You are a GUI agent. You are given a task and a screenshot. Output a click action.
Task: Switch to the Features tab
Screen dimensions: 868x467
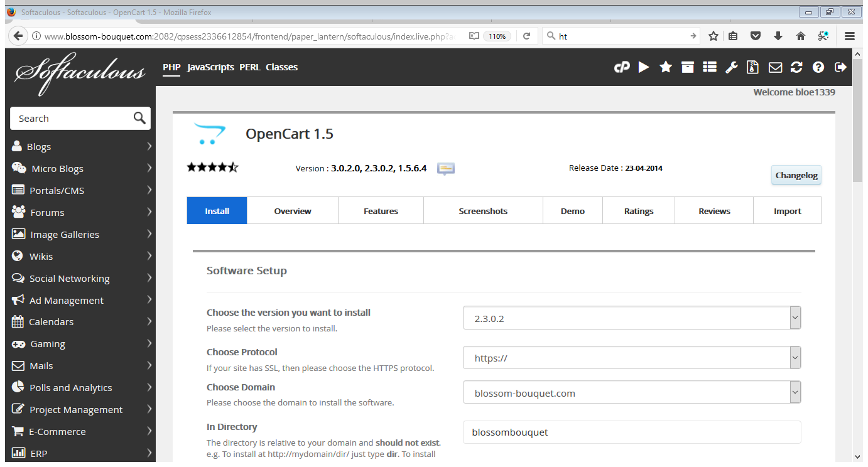coord(381,211)
